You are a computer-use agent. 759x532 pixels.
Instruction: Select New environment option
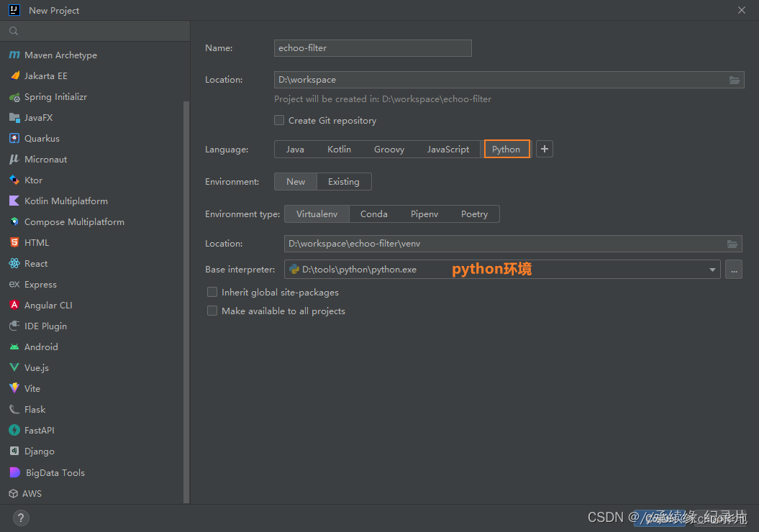coord(296,181)
